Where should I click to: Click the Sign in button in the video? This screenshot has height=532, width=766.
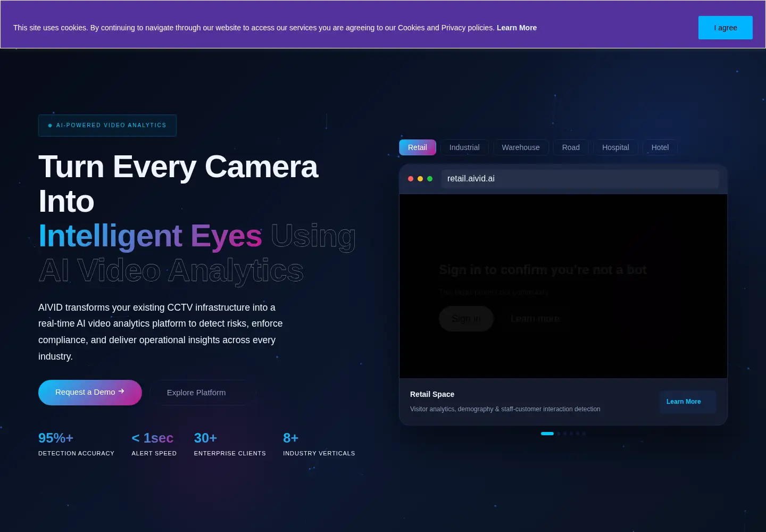click(467, 319)
